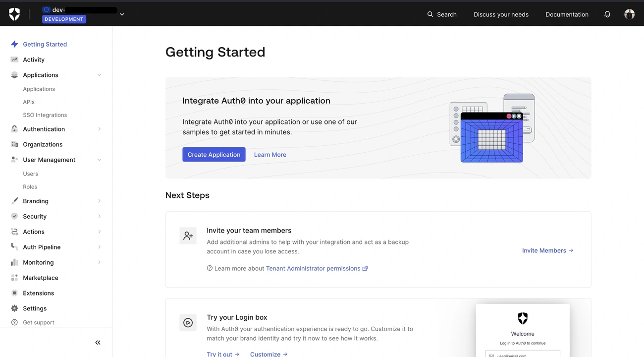Image resolution: width=644 pixels, height=357 pixels.
Task: Open Discuss your needs link
Action: [501, 14]
